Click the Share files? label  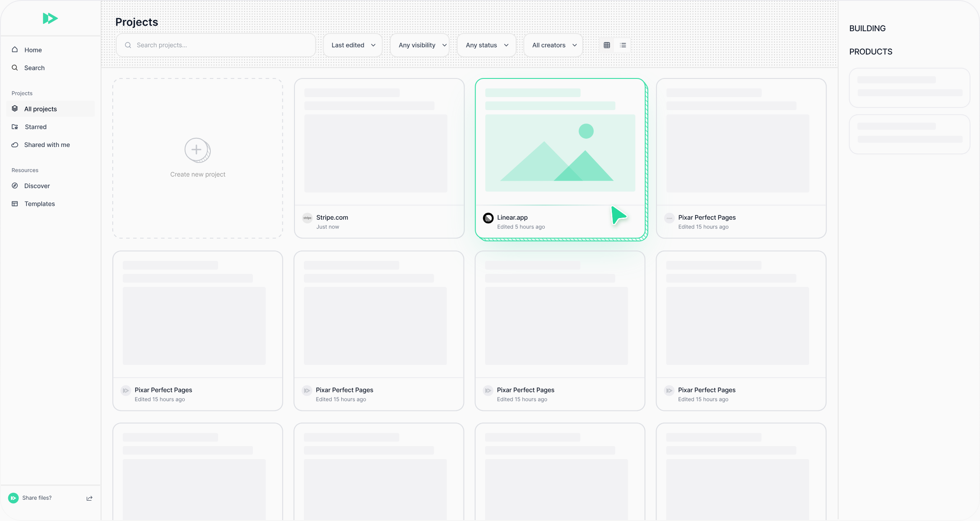37,498
